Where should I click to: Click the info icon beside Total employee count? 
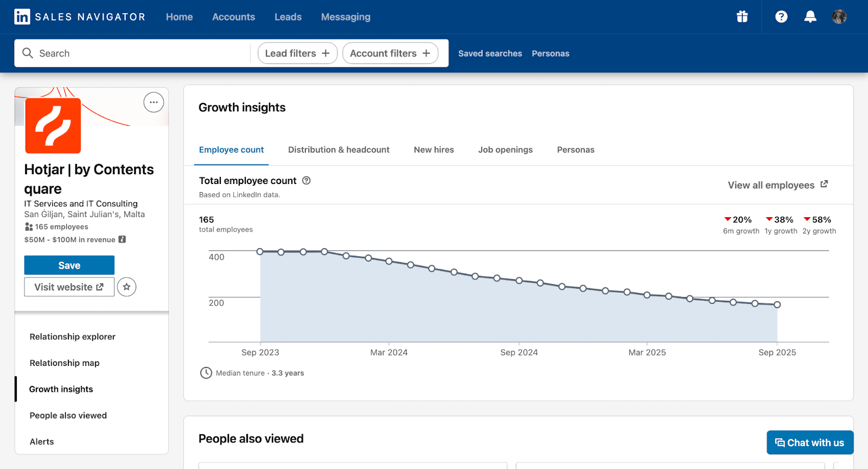pyautogui.click(x=307, y=181)
